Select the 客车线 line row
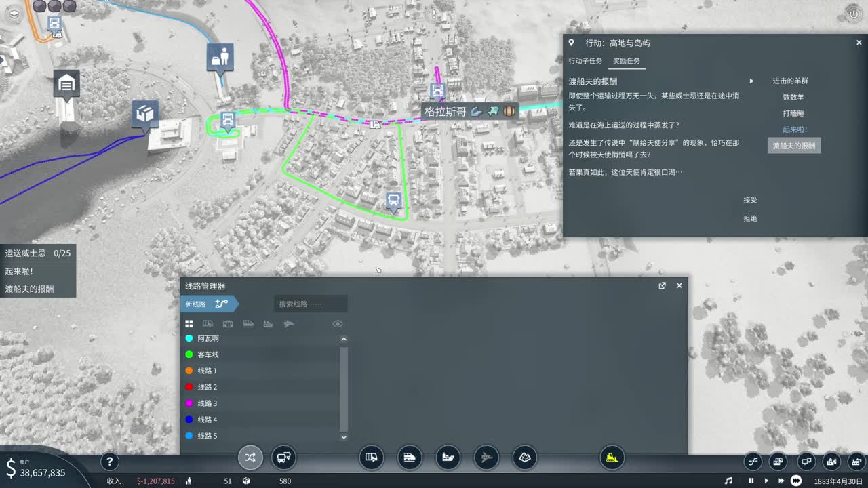The width and height of the screenshot is (868, 488). click(260, 354)
